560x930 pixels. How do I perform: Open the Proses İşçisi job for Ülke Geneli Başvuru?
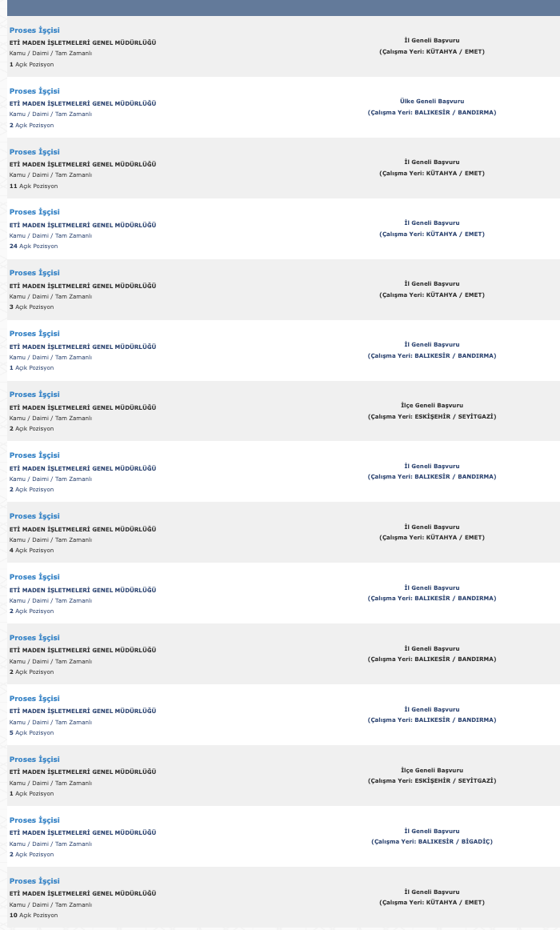34,90
